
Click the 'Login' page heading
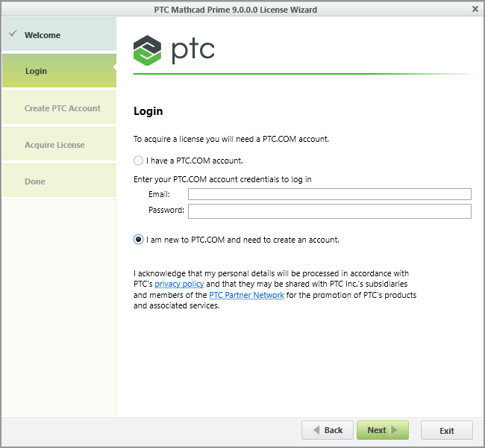tap(148, 111)
